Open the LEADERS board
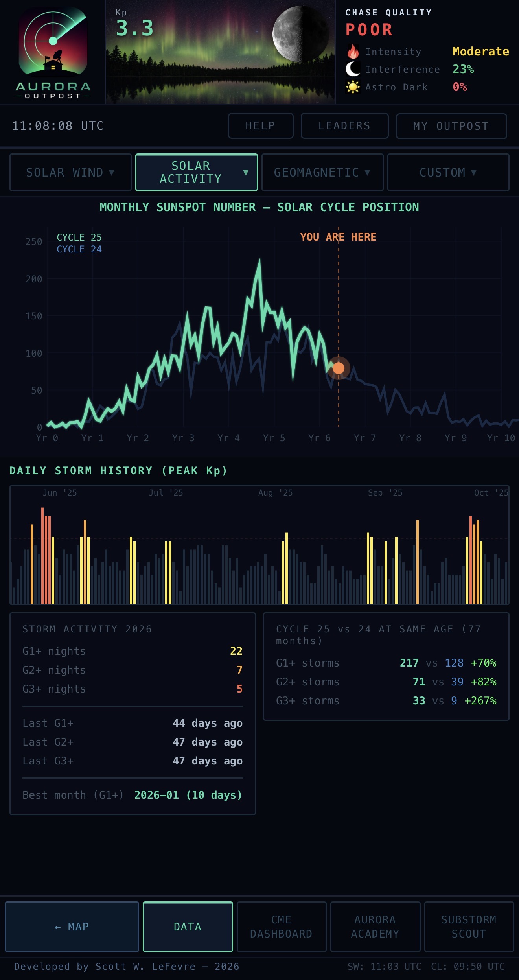Viewport: 519px width, 980px height. pos(344,126)
